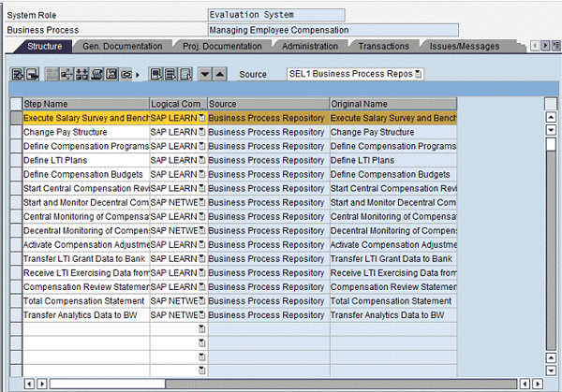
Task: Click the chain link icon in the toolbar
Action: (126, 74)
